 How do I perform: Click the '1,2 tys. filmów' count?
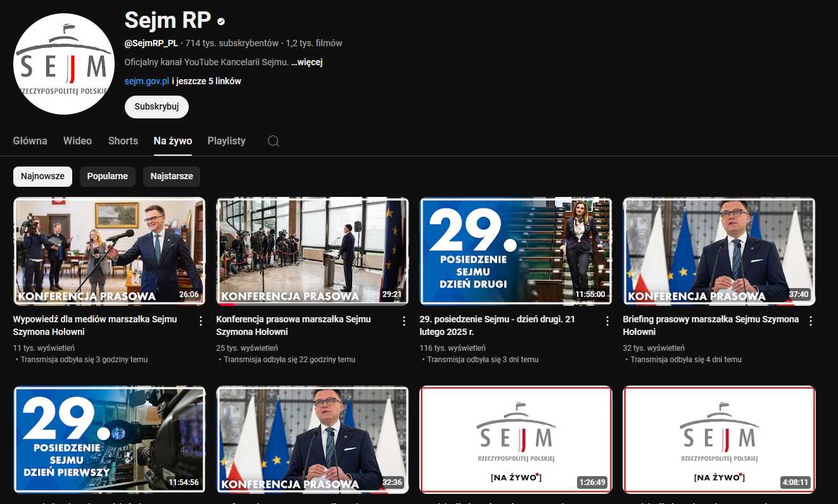pyautogui.click(x=314, y=43)
